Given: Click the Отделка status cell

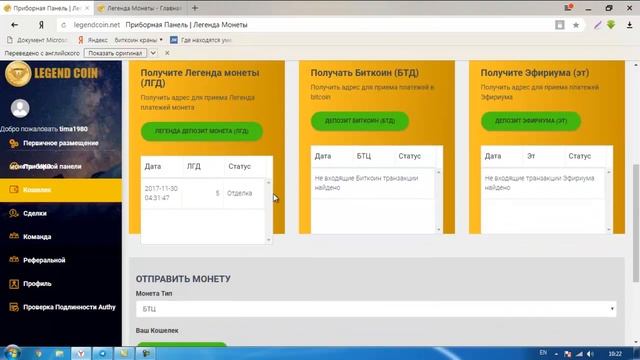Looking at the screenshot, I should click(x=240, y=193).
